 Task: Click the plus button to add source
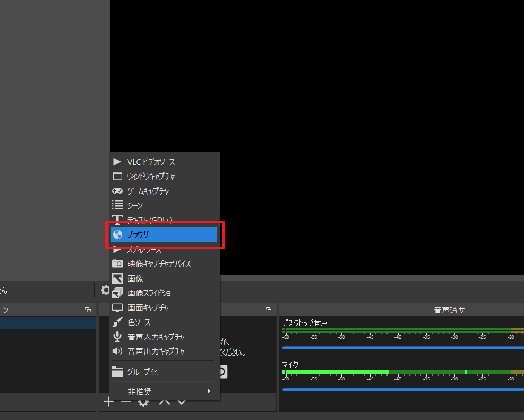[108, 402]
